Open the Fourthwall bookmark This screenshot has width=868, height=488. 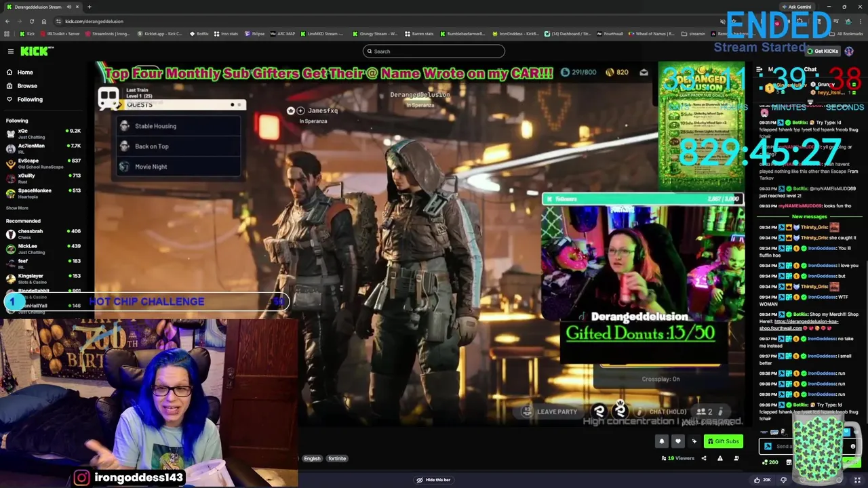(x=610, y=33)
